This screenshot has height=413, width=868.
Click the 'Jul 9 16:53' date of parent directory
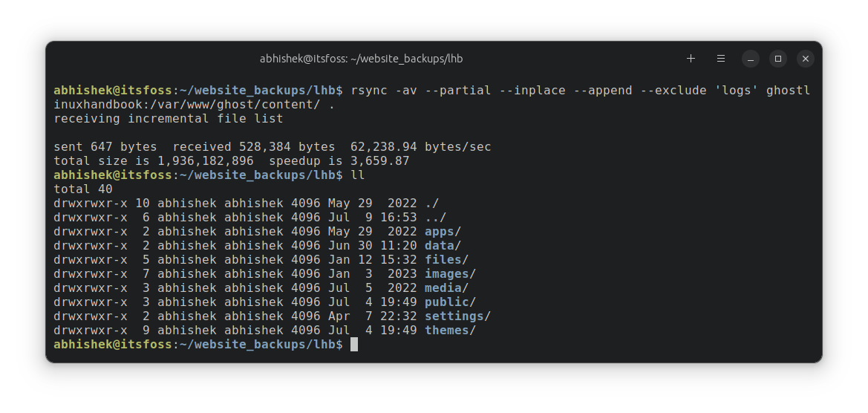tap(373, 218)
